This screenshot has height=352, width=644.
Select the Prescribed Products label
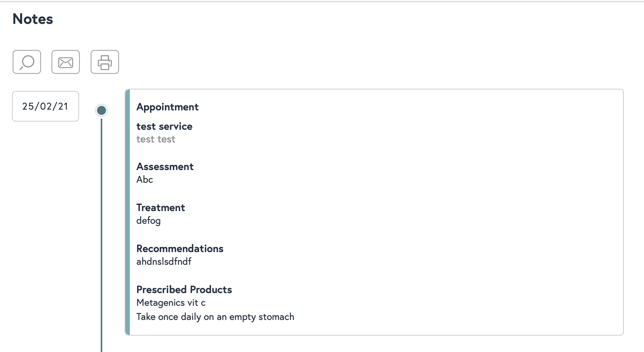[x=184, y=290]
